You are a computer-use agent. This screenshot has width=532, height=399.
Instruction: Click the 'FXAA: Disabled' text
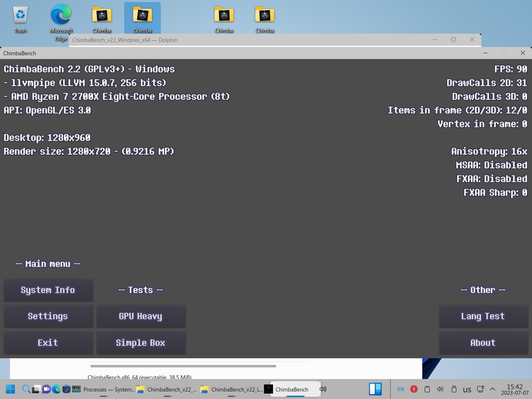(x=492, y=179)
